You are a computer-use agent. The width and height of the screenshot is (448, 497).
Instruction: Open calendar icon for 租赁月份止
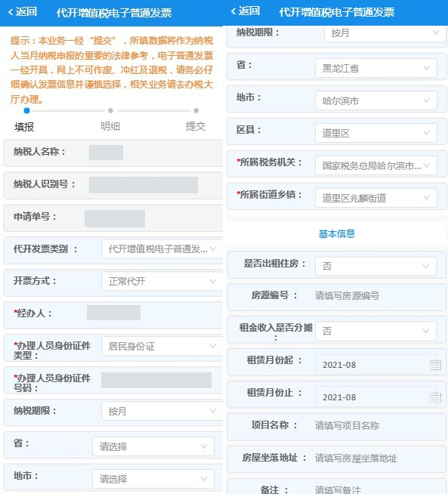pyautogui.click(x=435, y=397)
